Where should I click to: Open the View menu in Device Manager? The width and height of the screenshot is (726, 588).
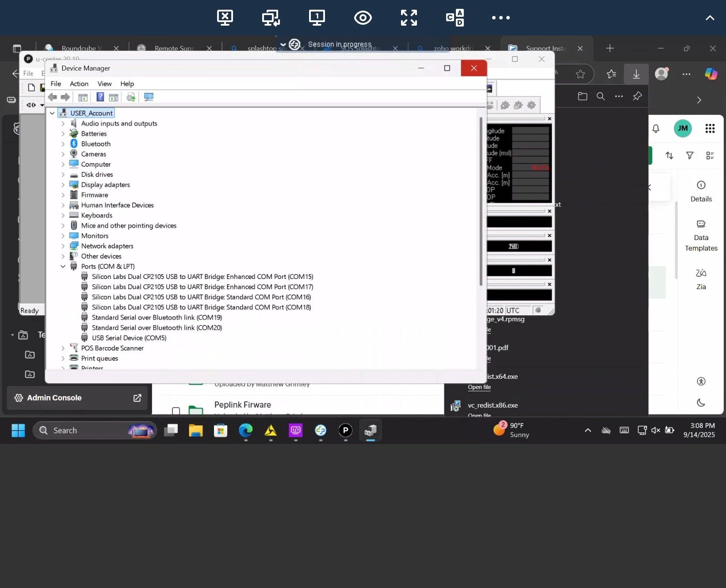pyautogui.click(x=104, y=84)
